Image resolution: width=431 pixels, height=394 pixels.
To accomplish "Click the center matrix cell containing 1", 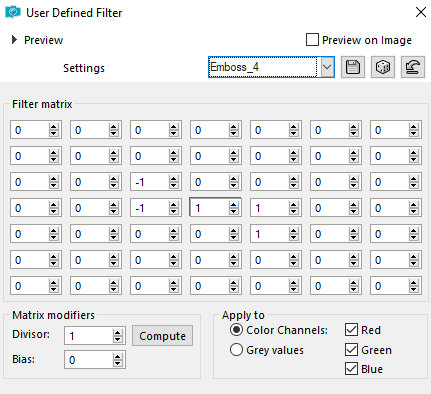I will (209, 208).
